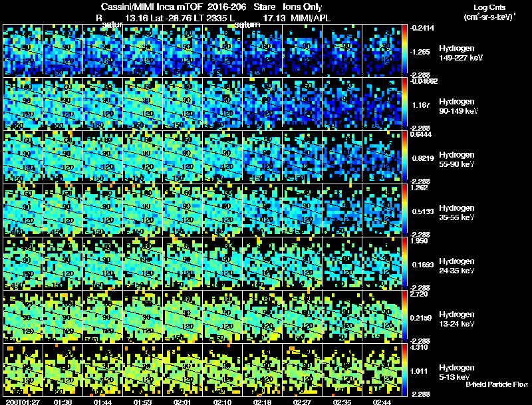Click the 02:35 time axis label
532x405 pixels.
342,402
